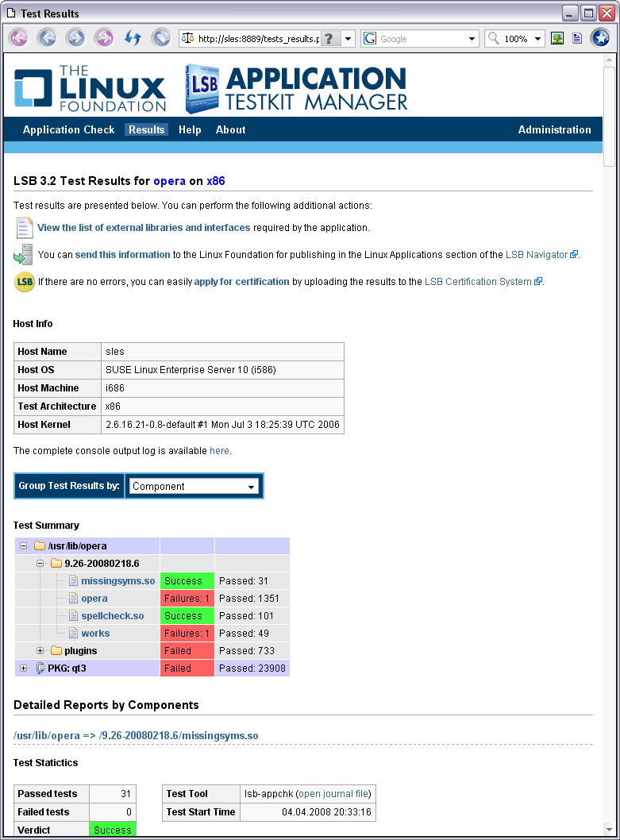The image size is (620, 840).
Task: Expand the plugins tree node
Action: (40, 651)
